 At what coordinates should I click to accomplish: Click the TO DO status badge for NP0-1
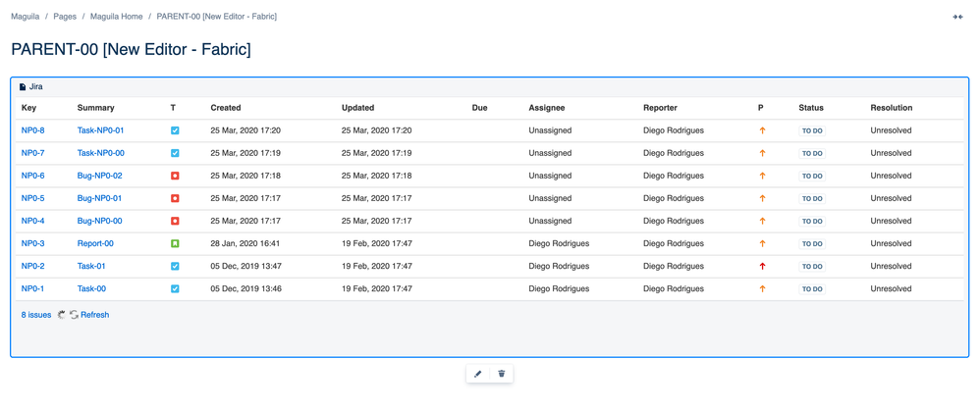812,289
